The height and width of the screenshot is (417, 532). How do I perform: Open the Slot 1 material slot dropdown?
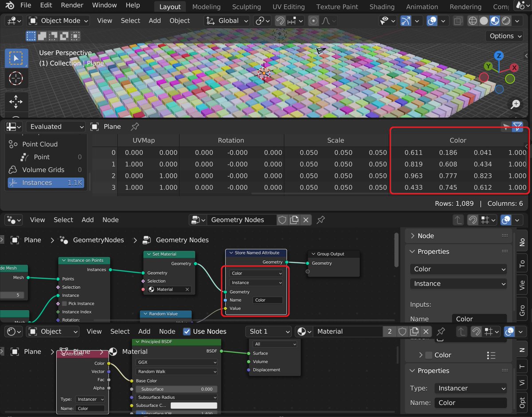point(269,331)
